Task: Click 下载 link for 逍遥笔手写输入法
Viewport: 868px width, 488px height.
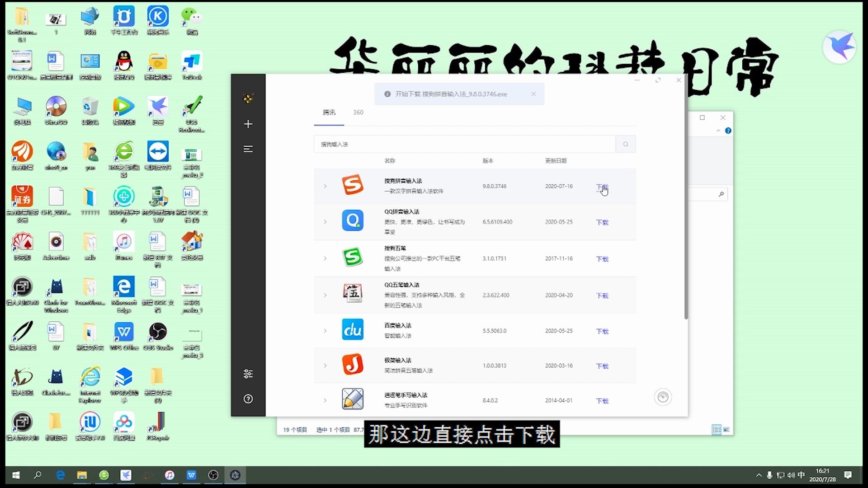Action: 602,401
